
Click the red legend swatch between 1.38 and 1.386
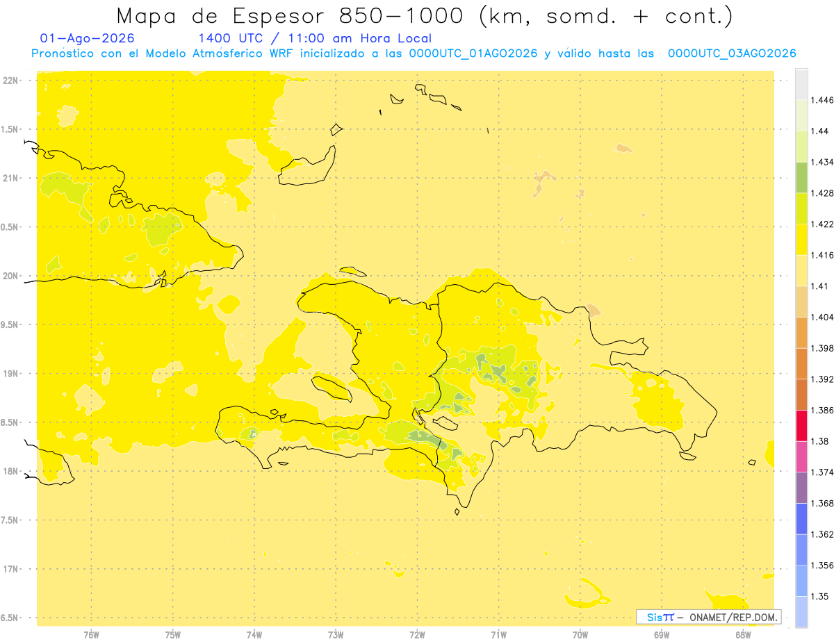coord(801,425)
